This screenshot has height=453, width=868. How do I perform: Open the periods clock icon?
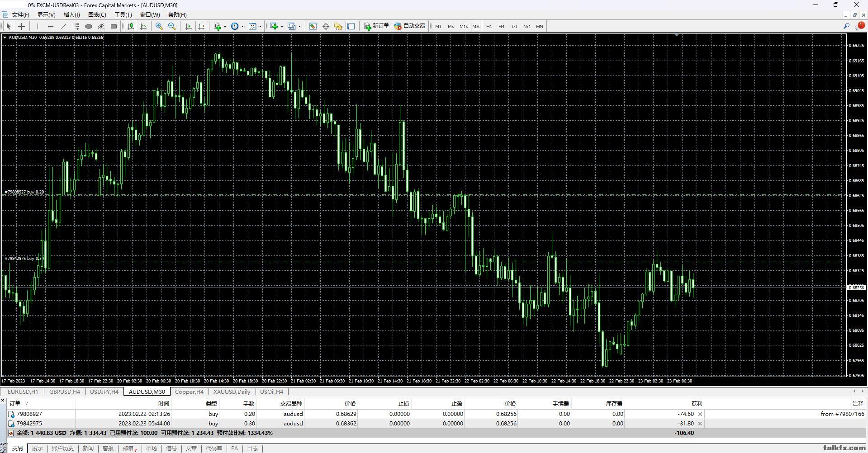point(235,26)
